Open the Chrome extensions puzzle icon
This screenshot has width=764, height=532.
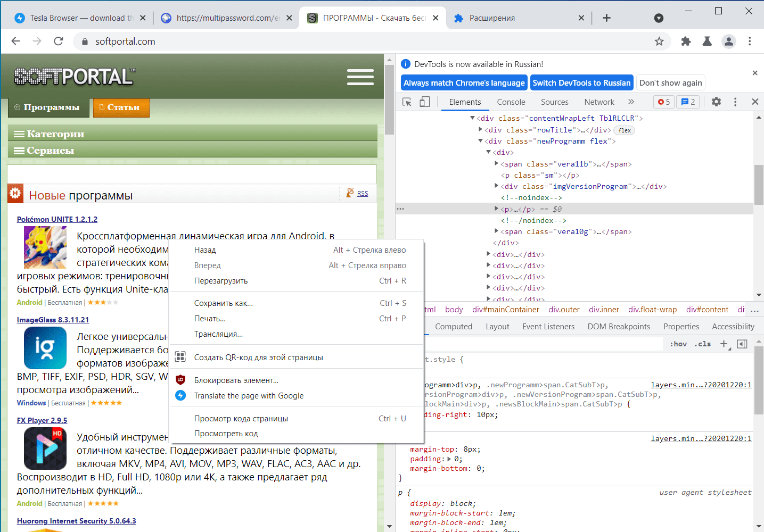pos(686,41)
